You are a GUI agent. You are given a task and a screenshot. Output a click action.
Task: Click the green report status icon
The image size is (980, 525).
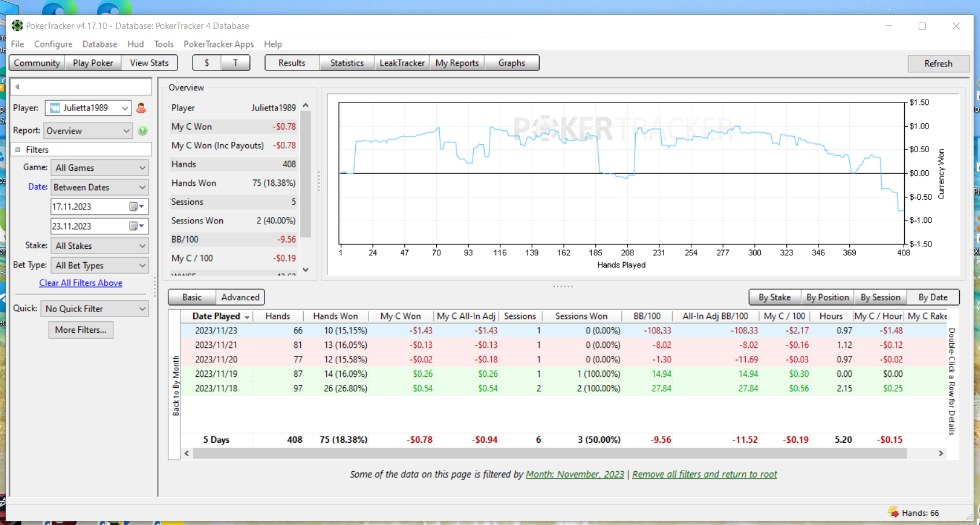point(143,131)
